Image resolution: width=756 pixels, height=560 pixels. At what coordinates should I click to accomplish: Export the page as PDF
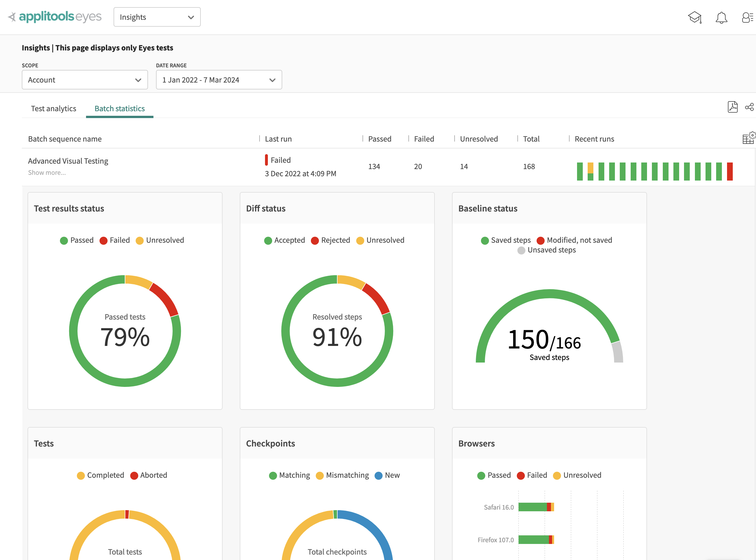click(x=732, y=107)
